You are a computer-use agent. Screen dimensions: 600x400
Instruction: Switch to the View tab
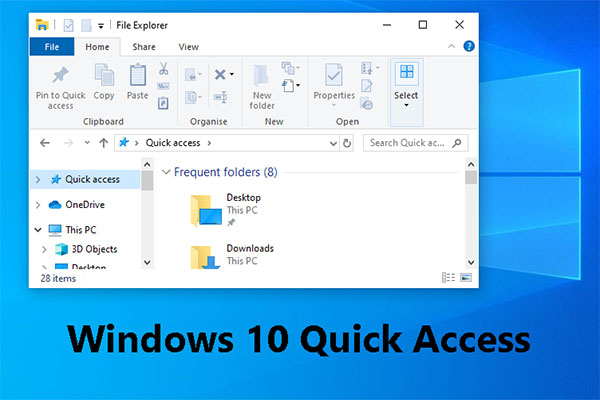pyautogui.click(x=188, y=47)
